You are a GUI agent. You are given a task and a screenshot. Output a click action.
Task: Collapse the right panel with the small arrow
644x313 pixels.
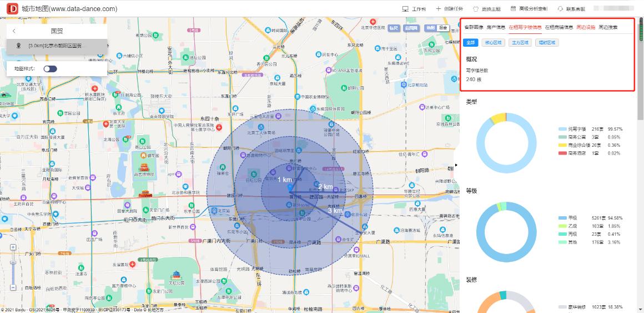click(457, 165)
